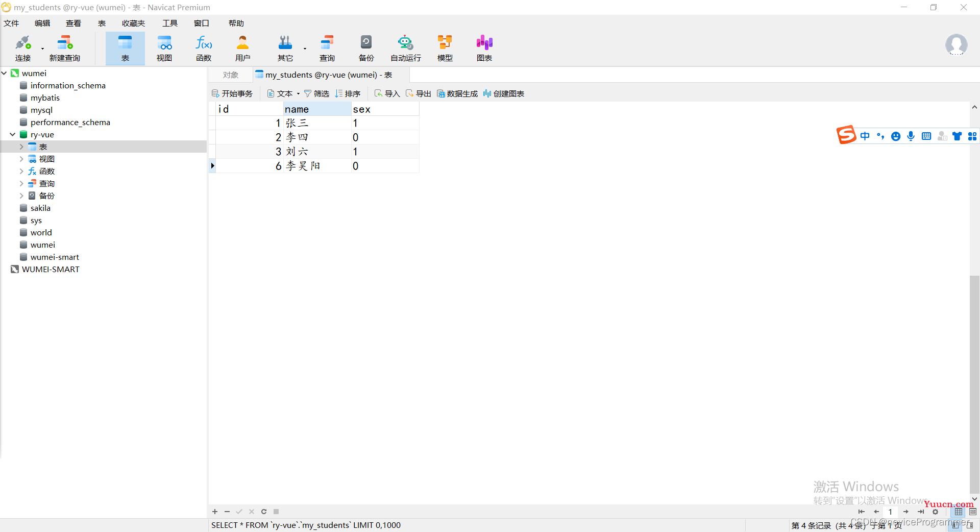Add a record with plus button
This screenshot has width=980, height=532.
pos(215,512)
